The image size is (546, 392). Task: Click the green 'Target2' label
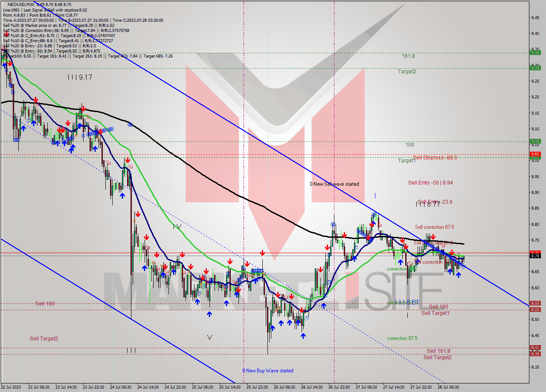(407, 72)
